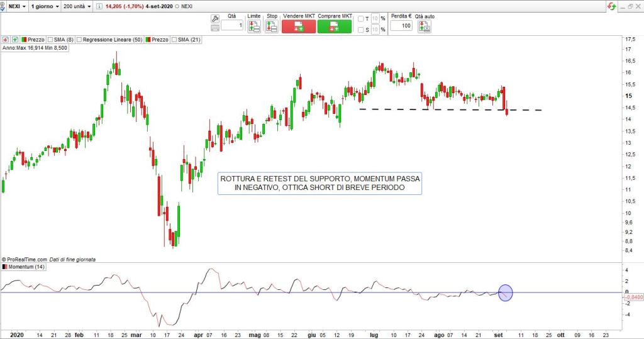Tick the T percent checkbox
This screenshot has height=339, width=644.
(x=361, y=19)
